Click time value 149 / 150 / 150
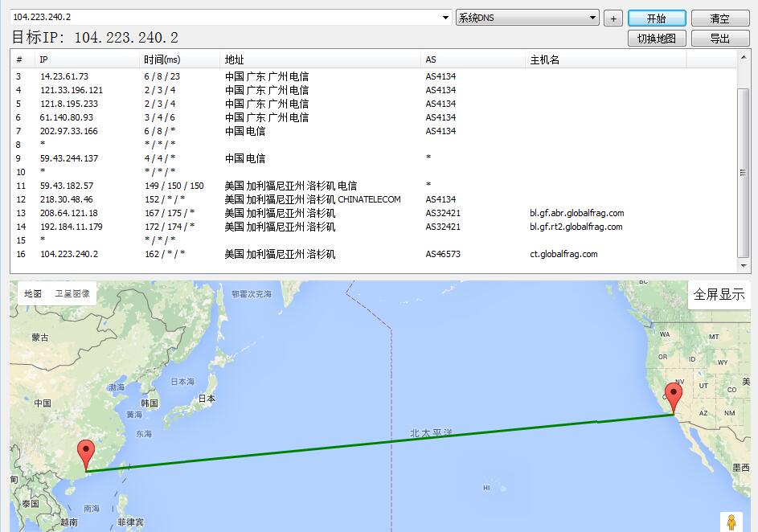 coord(174,186)
